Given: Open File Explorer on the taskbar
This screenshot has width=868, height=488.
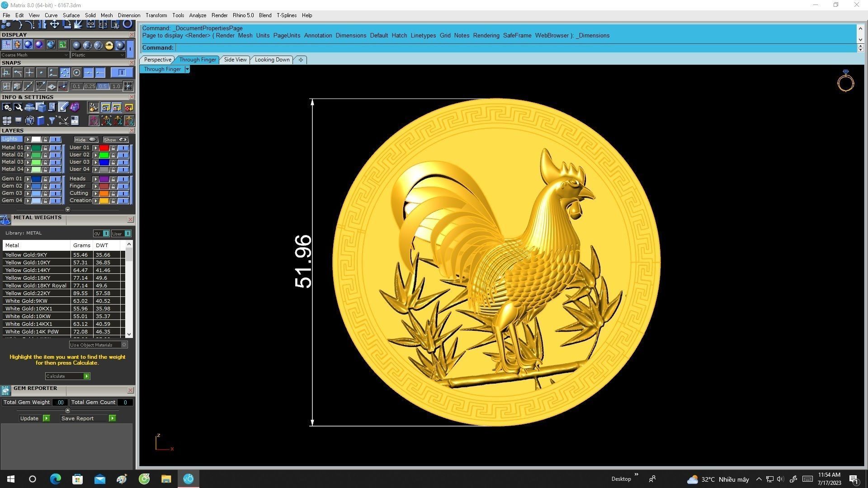Looking at the screenshot, I should (166, 479).
